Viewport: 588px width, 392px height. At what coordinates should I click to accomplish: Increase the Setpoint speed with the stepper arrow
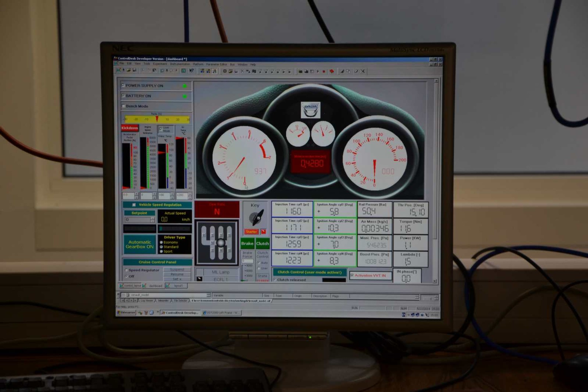coord(152,218)
